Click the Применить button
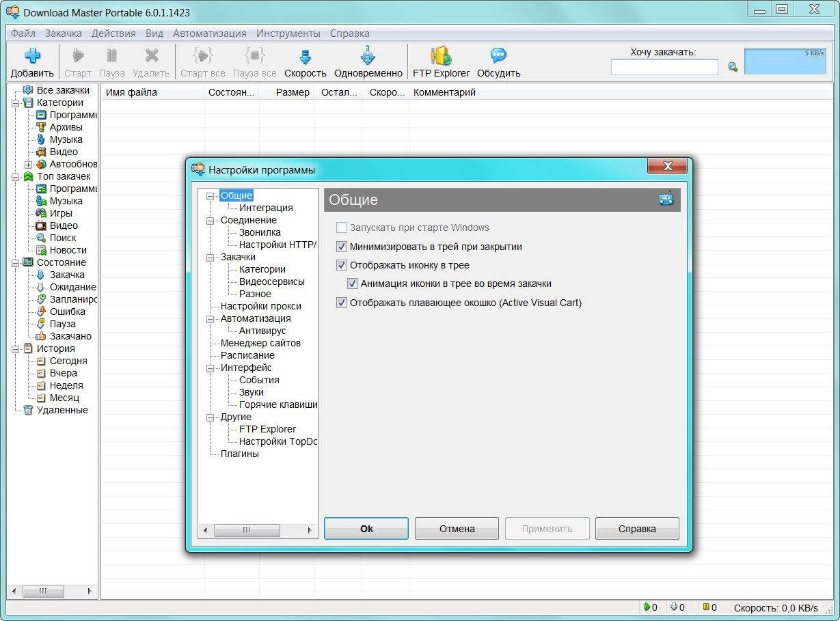840x621 pixels. click(547, 528)
